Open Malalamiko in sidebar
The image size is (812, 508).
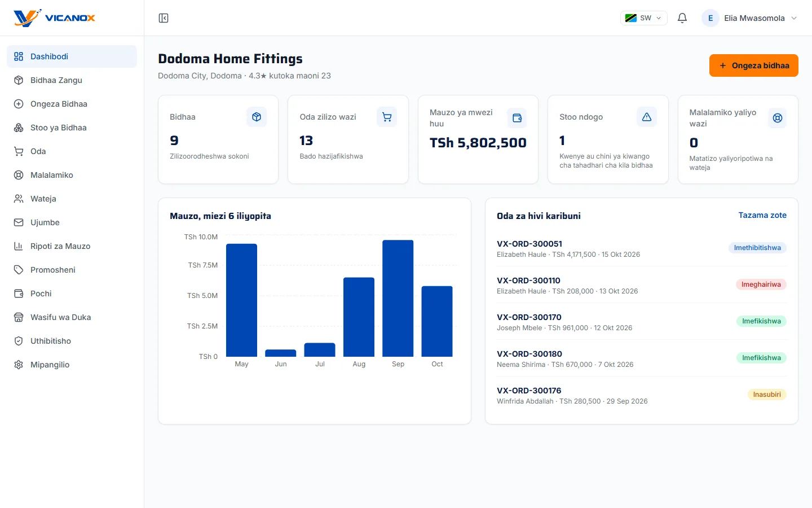72,175
